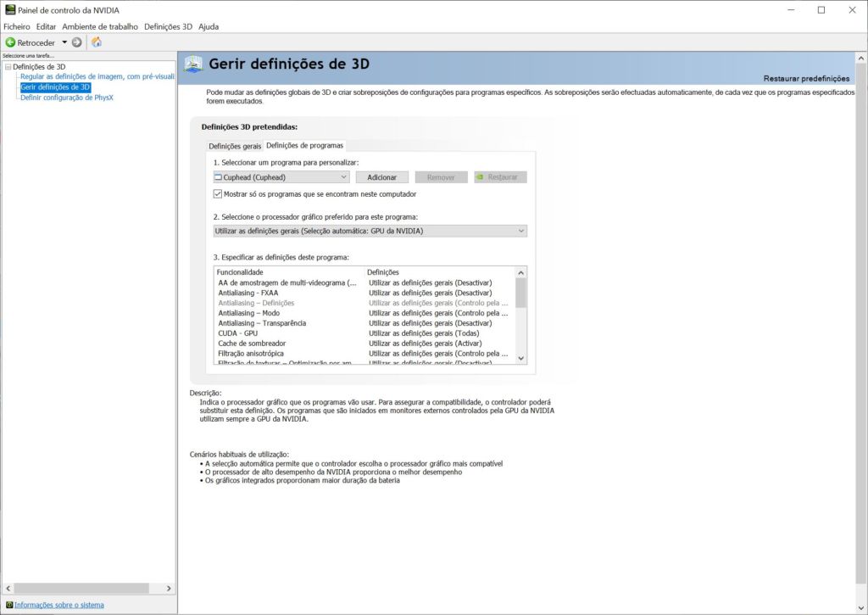Click the 3D settings icon beside the page title
868x615 pixels.
(x=193, y=64)
